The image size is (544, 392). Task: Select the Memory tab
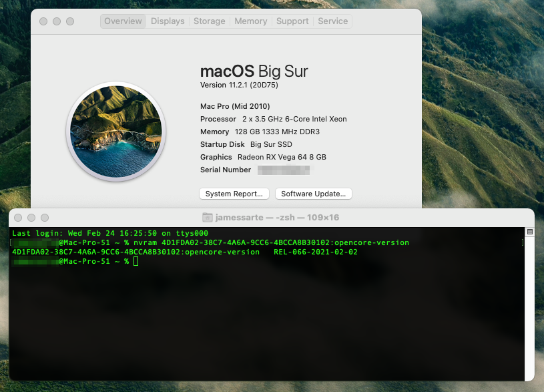pyautogui.click(x=250, y=21)
